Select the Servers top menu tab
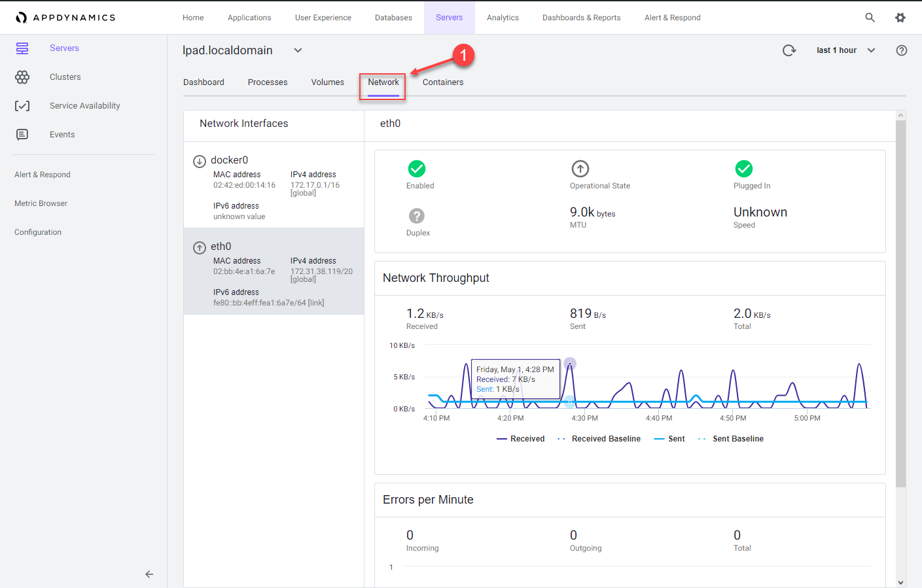Image resolution: width=922 pixels, height=588 pixels. tap(450, 18)
